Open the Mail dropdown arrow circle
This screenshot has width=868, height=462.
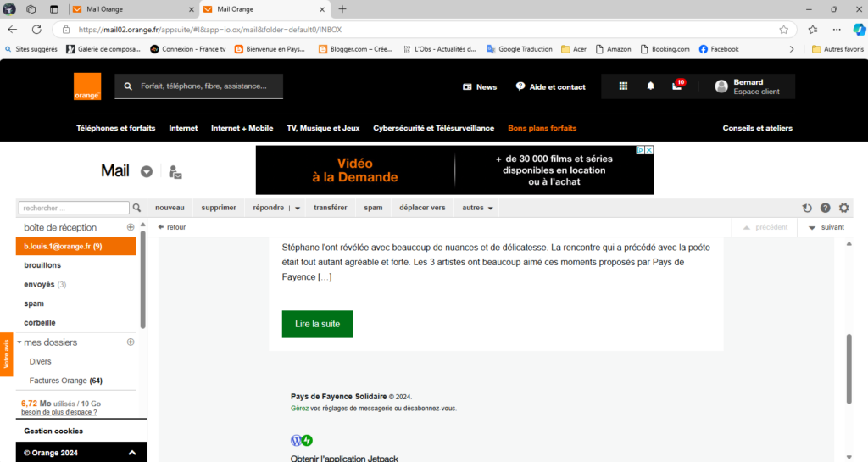coord(147,172)
